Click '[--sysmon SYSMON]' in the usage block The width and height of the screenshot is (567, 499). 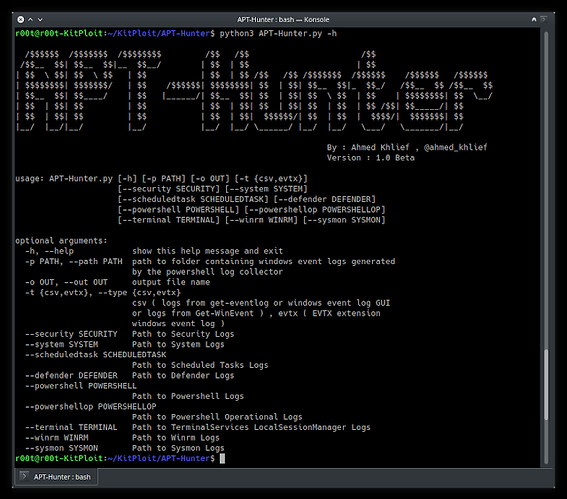(x=344, y=220)
